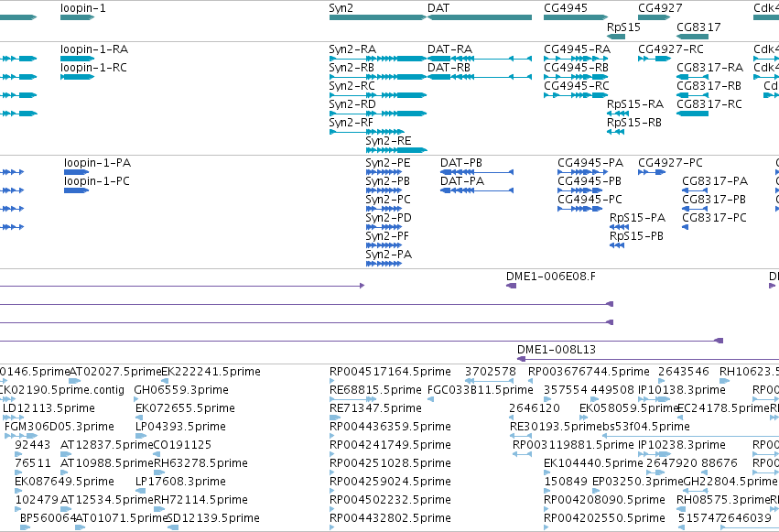Image resolution: width=779 pixels, height=532 pixels.
Task: Choose the Syn2-RE transcript
Action: click(396, 150)
